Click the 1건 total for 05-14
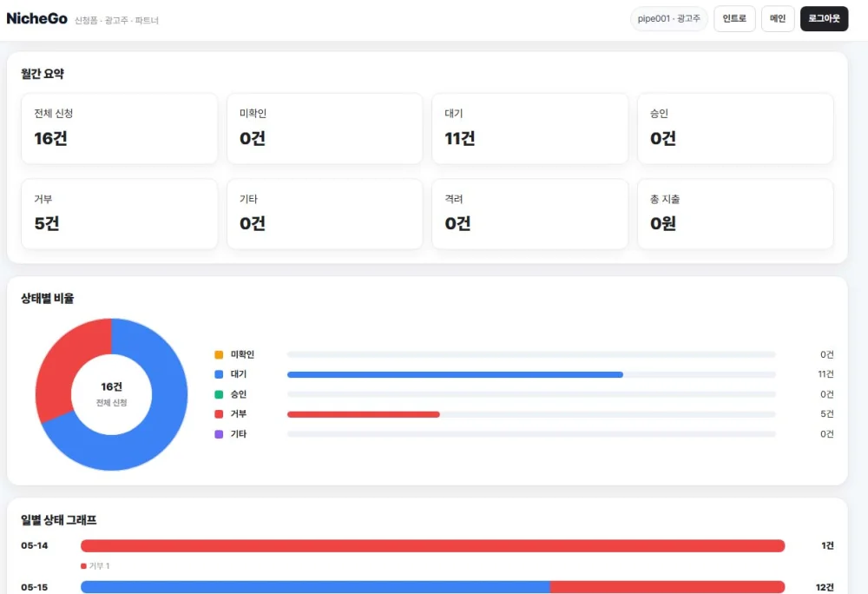 827,546
